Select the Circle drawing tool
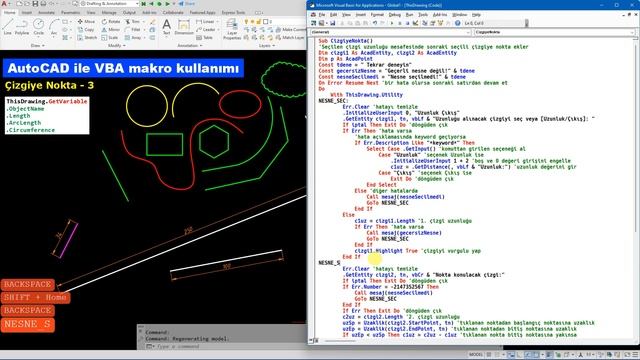Viewport: 640px width, 360px height. pos(38,27)
